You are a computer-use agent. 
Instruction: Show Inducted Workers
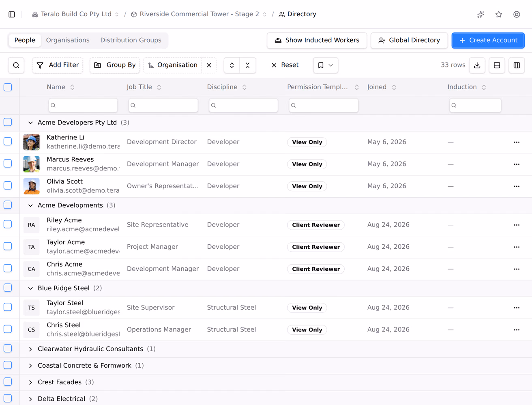coord(317,41)
